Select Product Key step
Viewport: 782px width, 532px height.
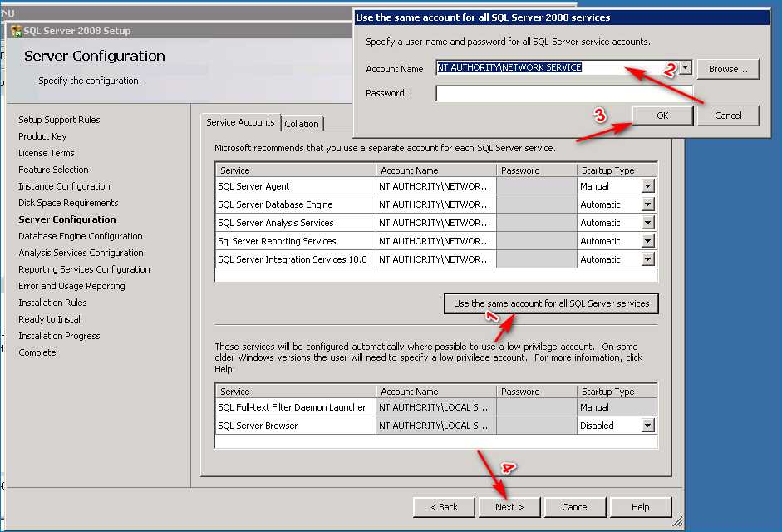(x=42, y=136)
